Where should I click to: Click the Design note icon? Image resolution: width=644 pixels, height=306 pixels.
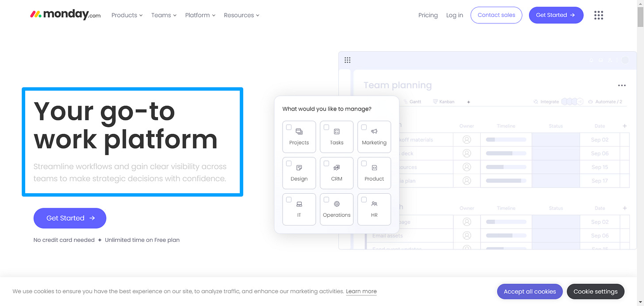(x=299, y=168)
